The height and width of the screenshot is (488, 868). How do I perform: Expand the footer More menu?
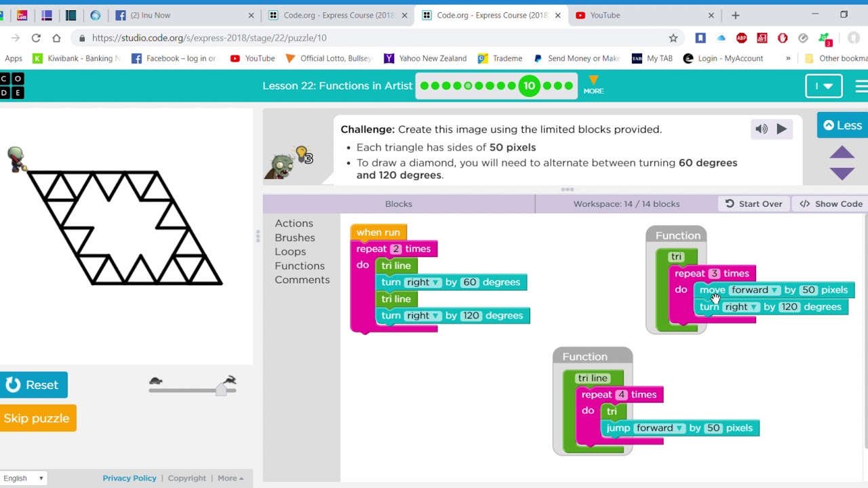point(230,479)
